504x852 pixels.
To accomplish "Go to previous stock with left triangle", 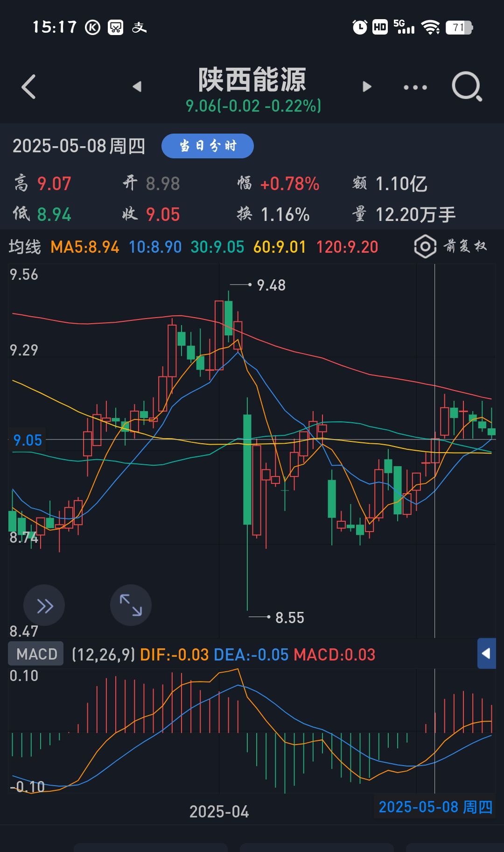I will click(137, 86).
